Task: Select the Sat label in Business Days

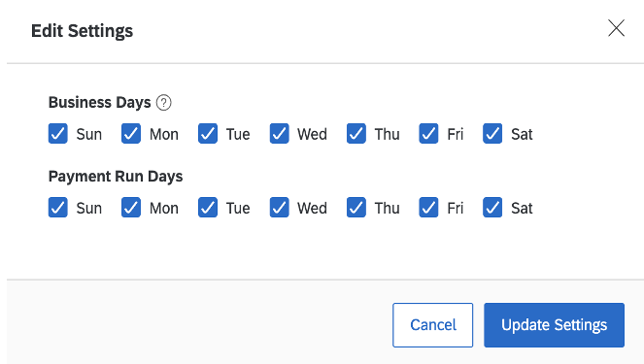Action: (x=522, y=134)
